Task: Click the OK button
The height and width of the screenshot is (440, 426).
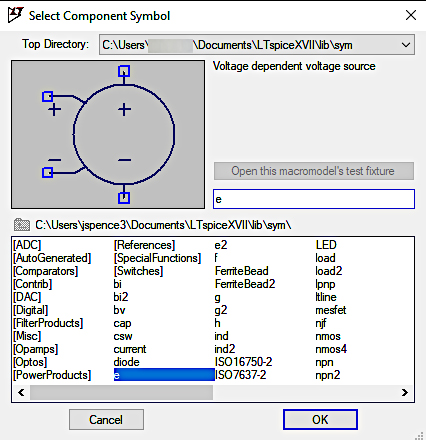Action: (x=320, y=420)
